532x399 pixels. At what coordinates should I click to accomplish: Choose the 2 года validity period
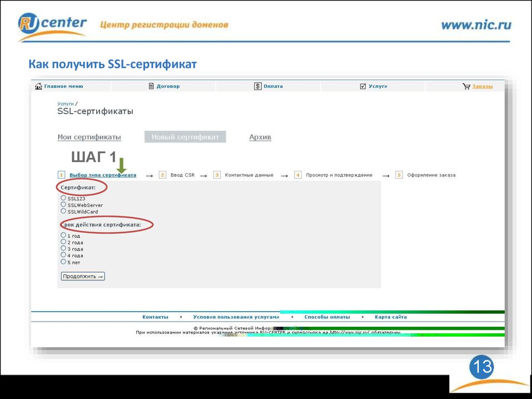[x=63, y=242]
